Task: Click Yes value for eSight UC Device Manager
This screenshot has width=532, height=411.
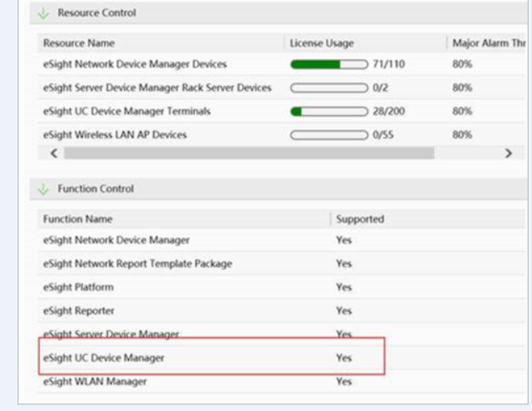Action: (343, 358)
